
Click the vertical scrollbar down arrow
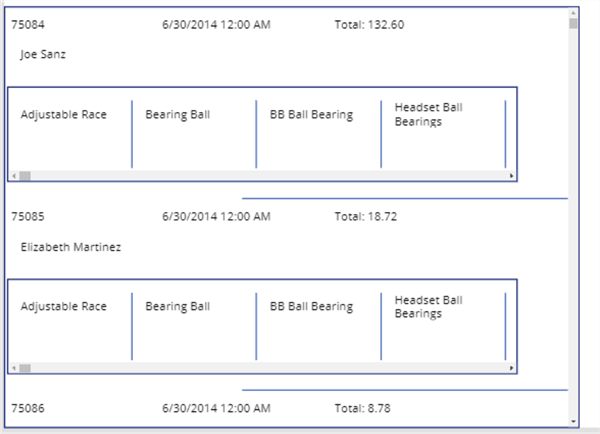coord(573,421)
